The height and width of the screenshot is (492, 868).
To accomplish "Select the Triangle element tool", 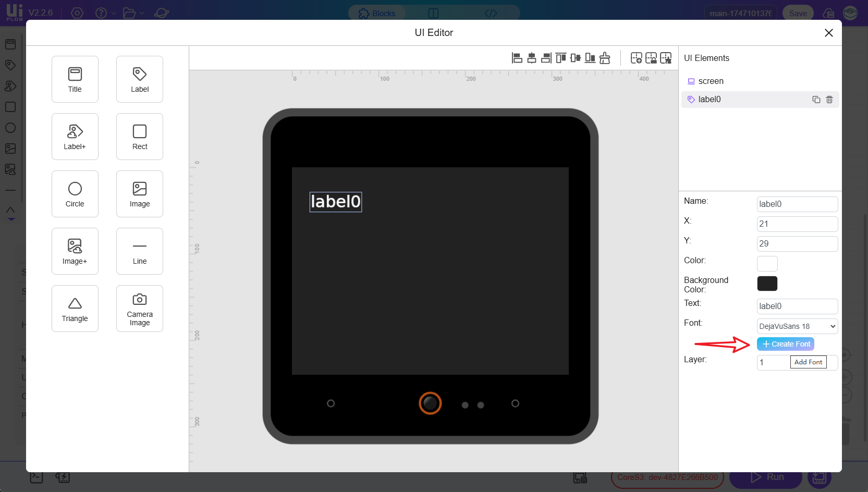I will click(75, 309).
